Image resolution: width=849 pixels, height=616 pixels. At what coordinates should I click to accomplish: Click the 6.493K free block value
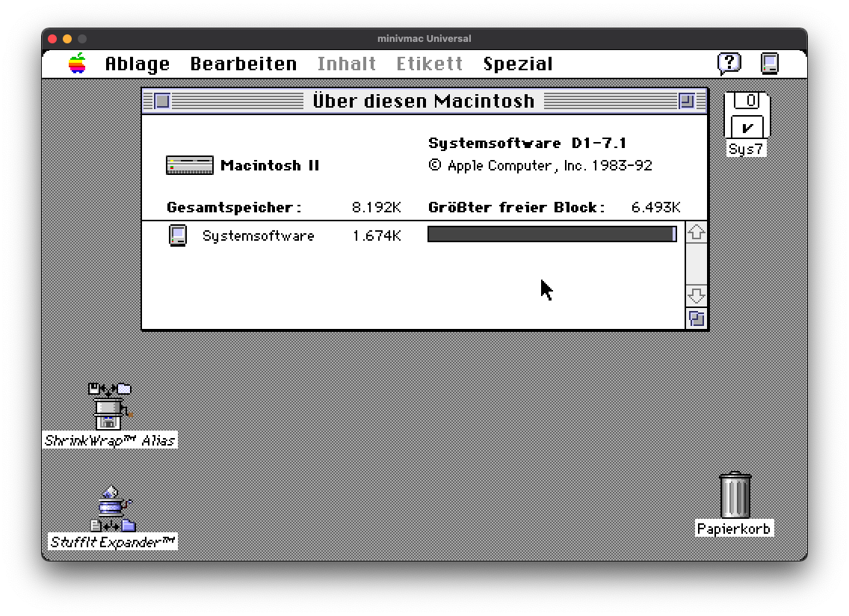pyautogui.click(x=655, y=208)
